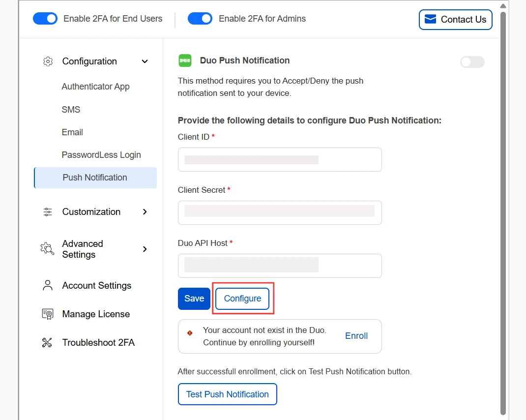Click Test Push Notification button
This screenshot has height=420, width=526.
tap(228, 394)
